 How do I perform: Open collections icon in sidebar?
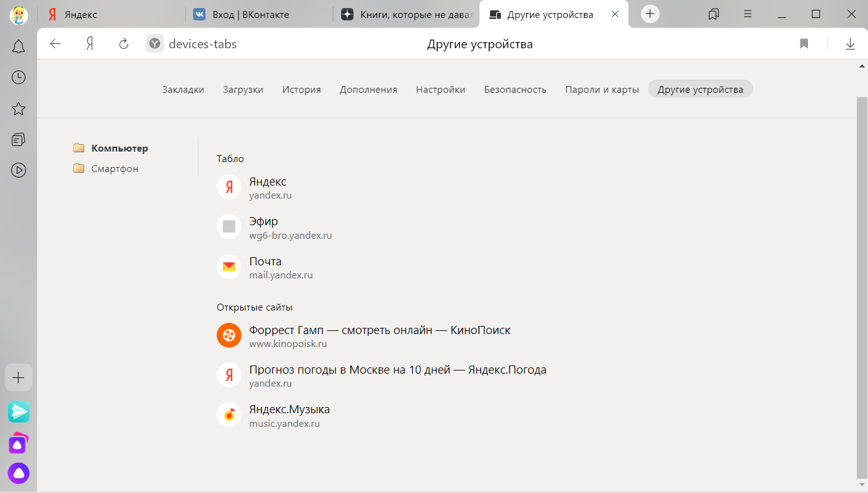tap(19, 139)
